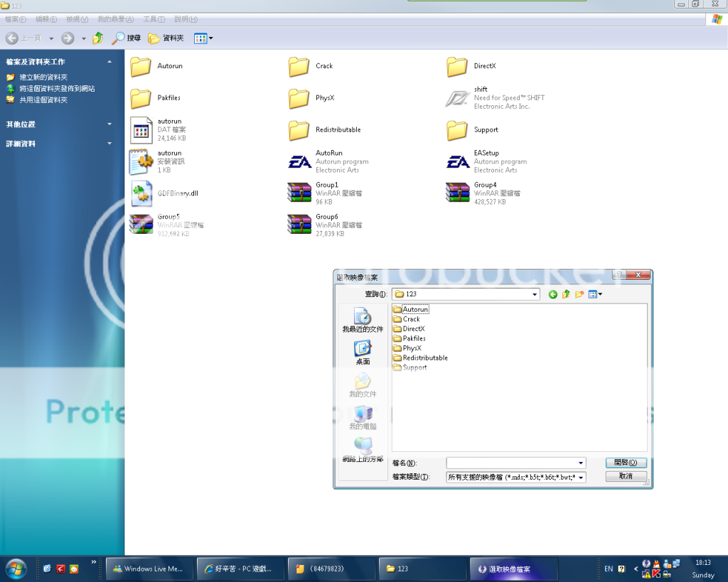The width and height of the screenshot is (728, 582).
Task: Select the PhysX folder in main window
Action: coord(299,98)
